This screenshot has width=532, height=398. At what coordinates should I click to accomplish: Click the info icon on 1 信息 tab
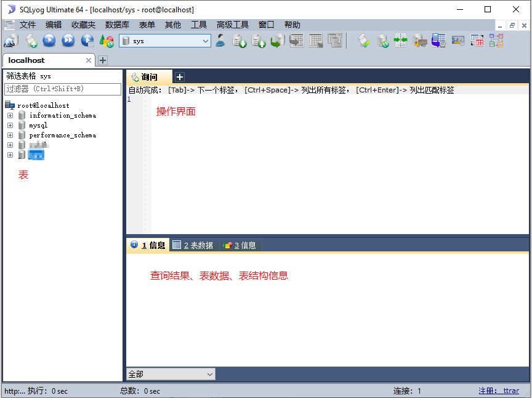click(134, 245)
